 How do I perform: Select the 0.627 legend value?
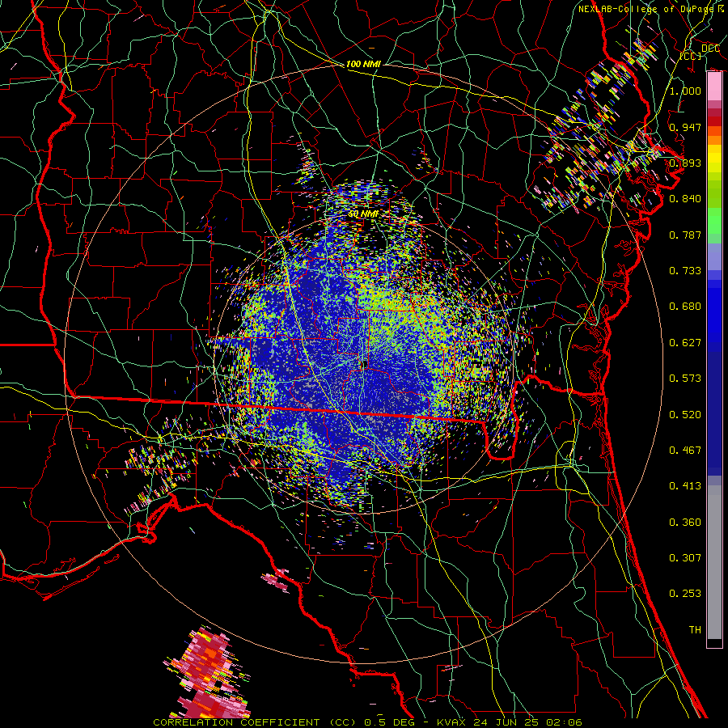point(685,343)
